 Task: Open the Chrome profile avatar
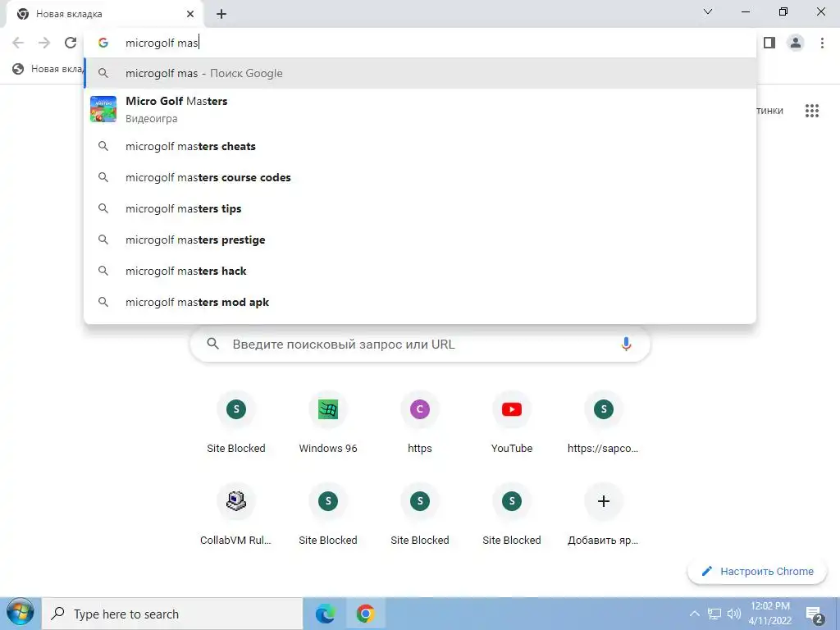(x=796, y=43)
